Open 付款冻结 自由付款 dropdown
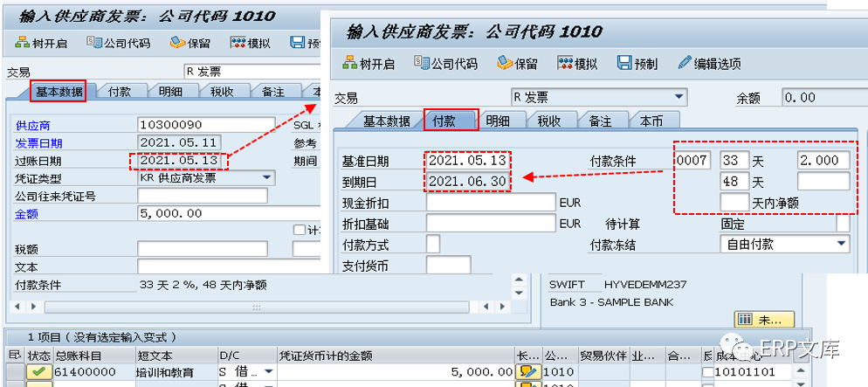This screenshot has height=387, width=868. (x=842, y=244)
